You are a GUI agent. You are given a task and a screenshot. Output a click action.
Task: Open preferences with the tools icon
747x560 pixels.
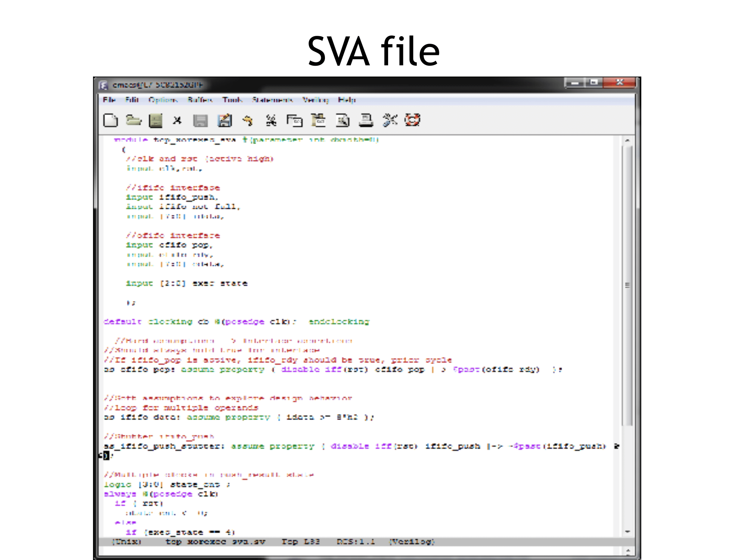tap(390, 120)
